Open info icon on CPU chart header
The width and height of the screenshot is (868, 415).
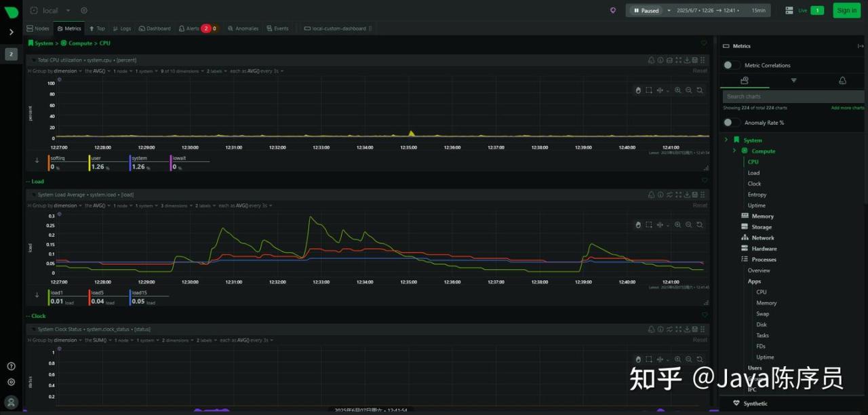pyautogui.click(x=660, y=60)
